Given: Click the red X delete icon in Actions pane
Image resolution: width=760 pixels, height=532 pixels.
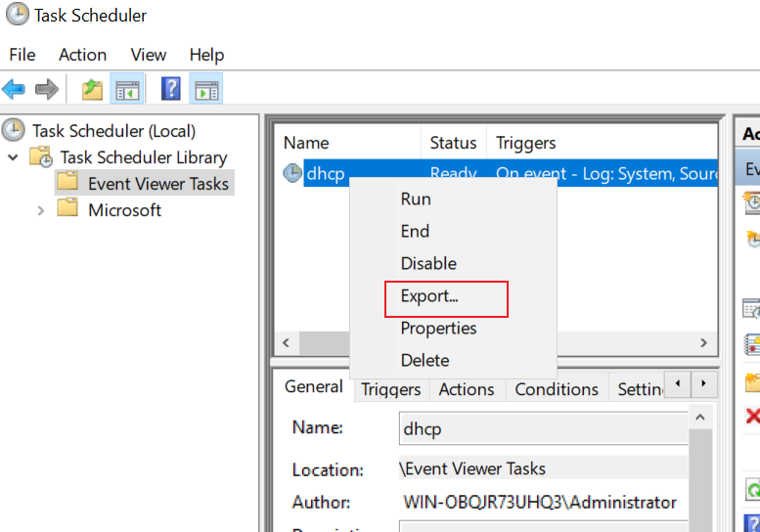Looking at the screenshot, I should pyautogui.click(x=753, y=416).
